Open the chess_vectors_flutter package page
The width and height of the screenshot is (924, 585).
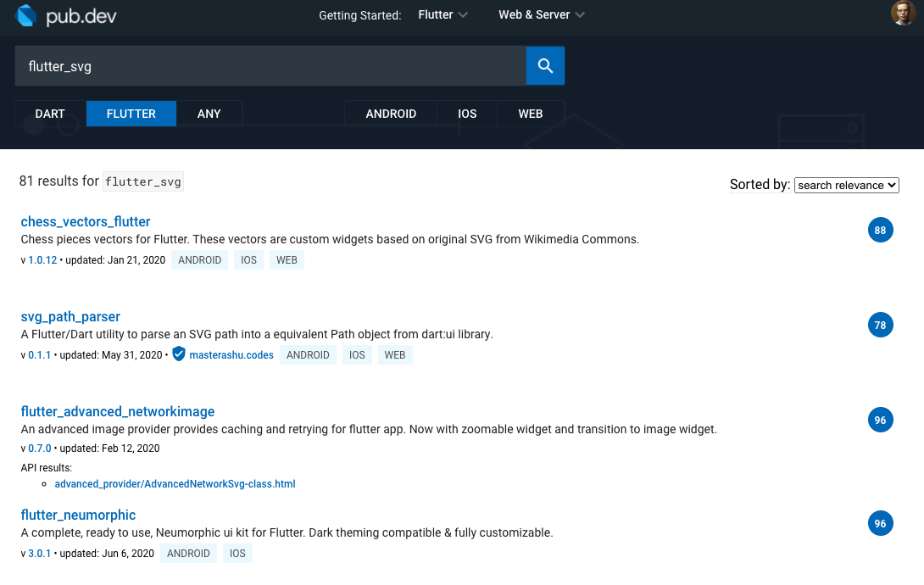point(85,221)
